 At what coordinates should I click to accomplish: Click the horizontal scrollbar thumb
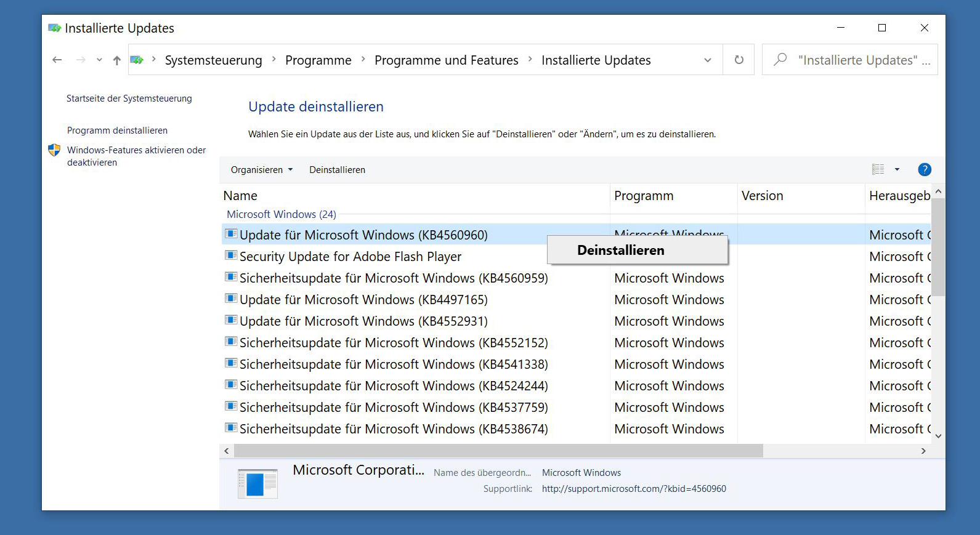(498, 451)
